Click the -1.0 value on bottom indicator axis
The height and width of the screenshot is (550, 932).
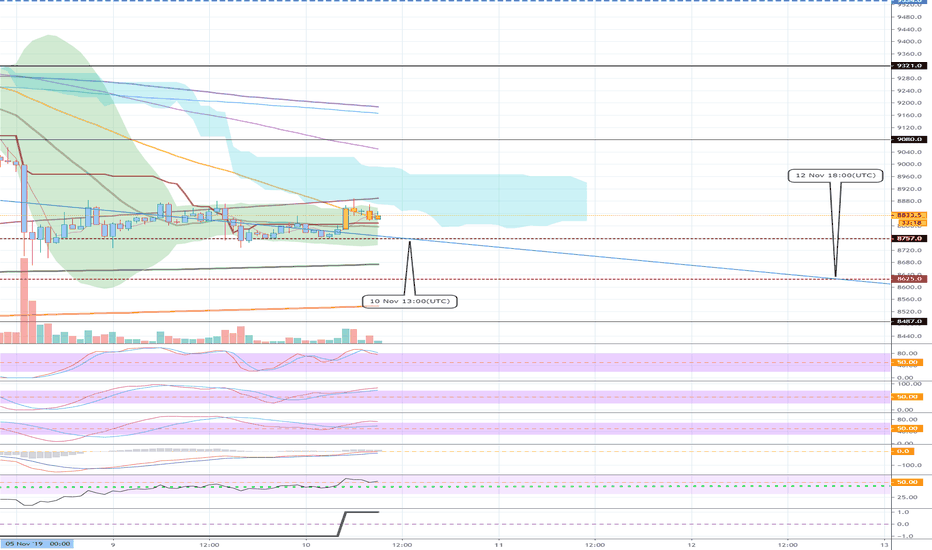click(903, 536)
